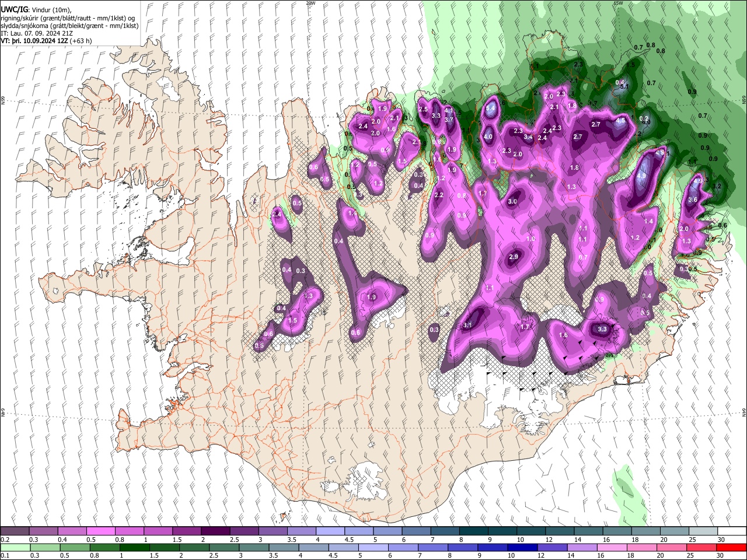This screenshot has width=747, height=560.
Task: Click the 'IT: Lau. 07. 09. 2024 21Z' line
Action: click(37, 33)
